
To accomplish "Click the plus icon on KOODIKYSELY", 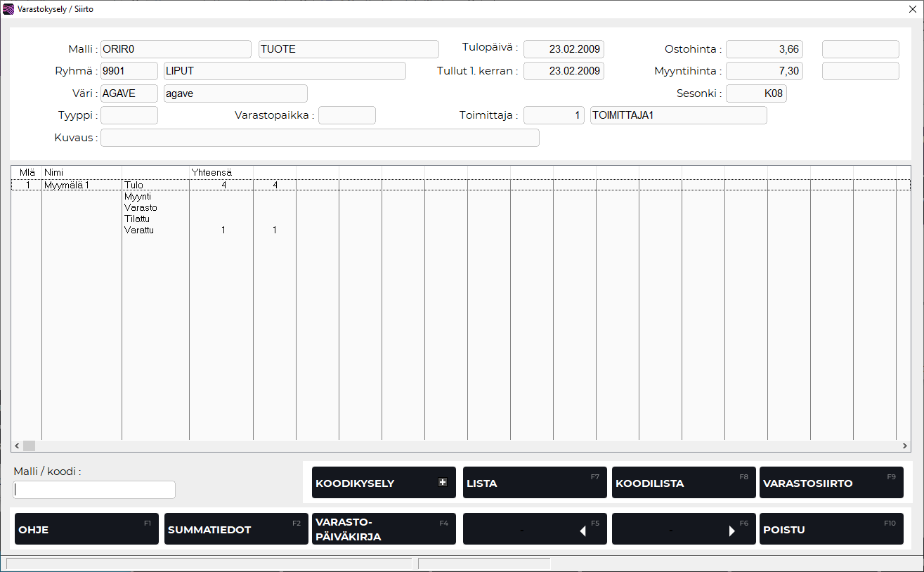I will tap(443, 482).
